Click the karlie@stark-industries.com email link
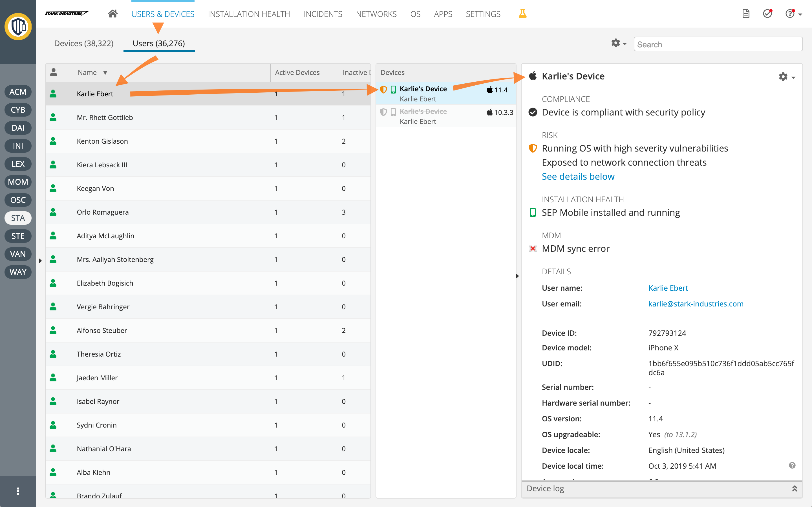 coord(696,303)
